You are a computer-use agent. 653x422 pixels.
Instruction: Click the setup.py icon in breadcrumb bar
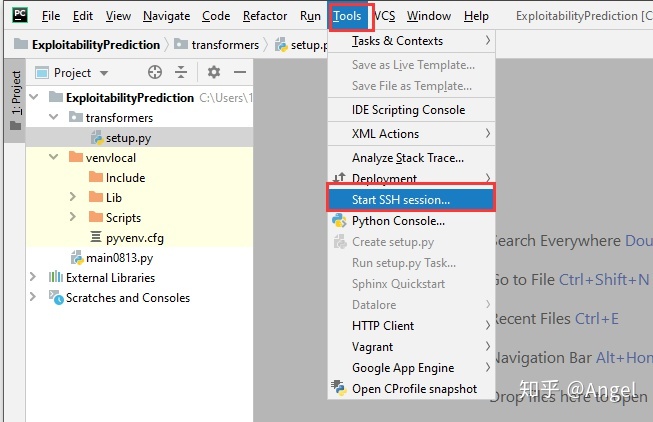click(282, 45)
